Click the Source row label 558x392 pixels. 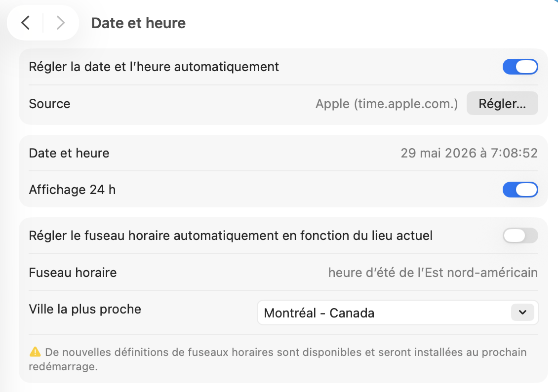pyautogui.click(x=49, y=104)
